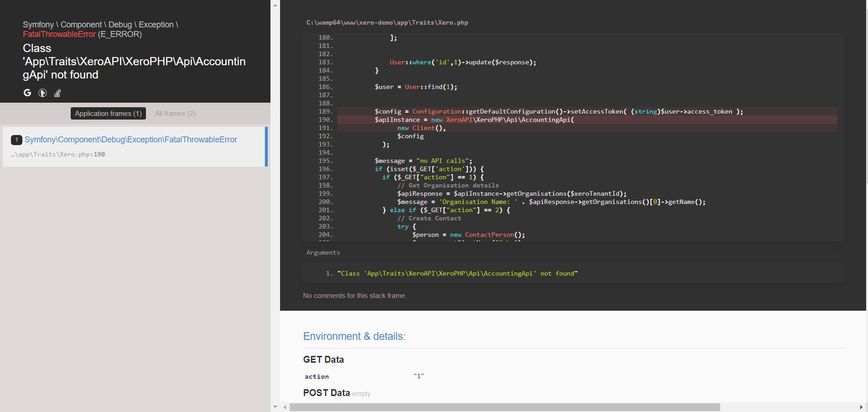Screen dimensions: 868x412
Task: Click the POST Data heading
Action: [x=327, y=393]
